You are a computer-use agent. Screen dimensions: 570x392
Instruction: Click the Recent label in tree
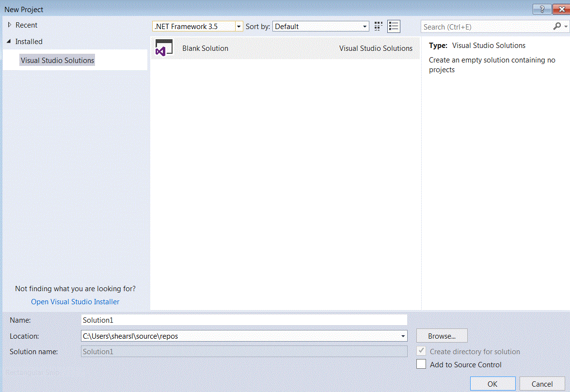click(27, 25)
